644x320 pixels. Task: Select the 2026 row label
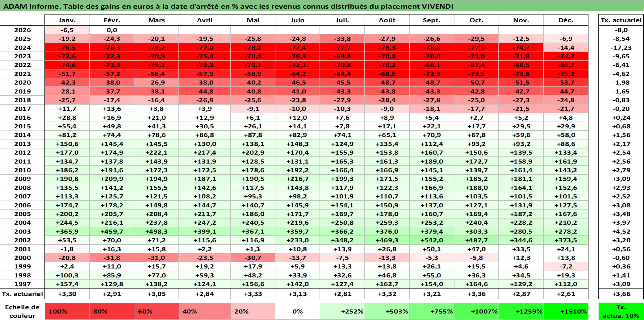pos(23,30)
